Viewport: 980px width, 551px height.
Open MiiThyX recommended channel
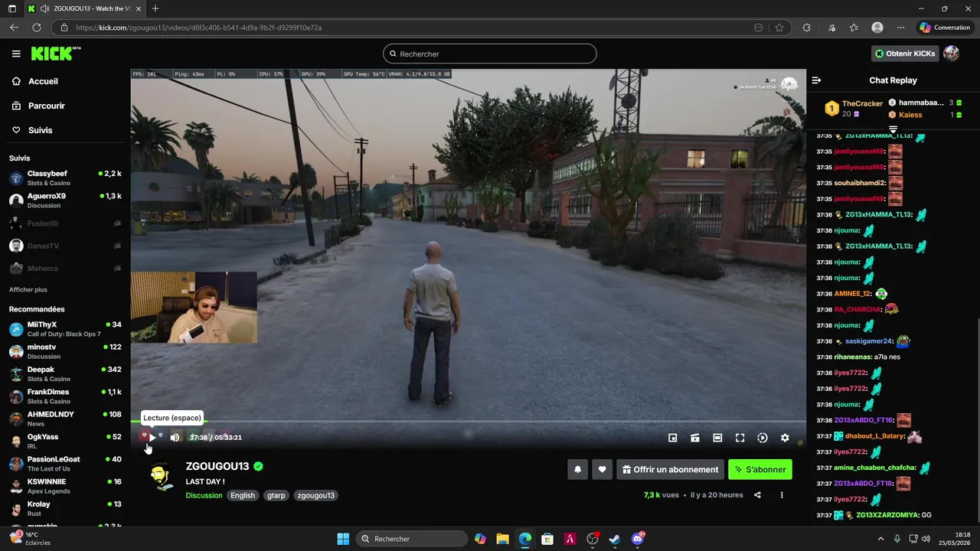click(65, 329)
